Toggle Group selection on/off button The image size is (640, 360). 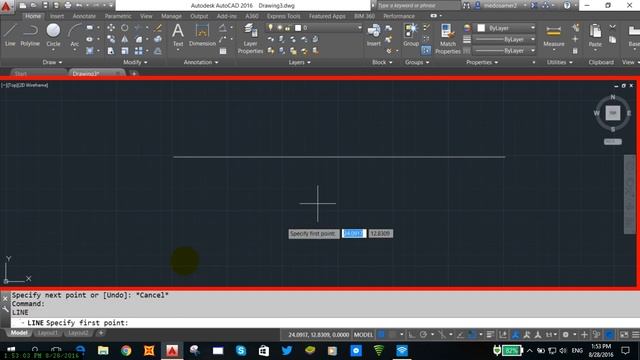pos(426,51)
